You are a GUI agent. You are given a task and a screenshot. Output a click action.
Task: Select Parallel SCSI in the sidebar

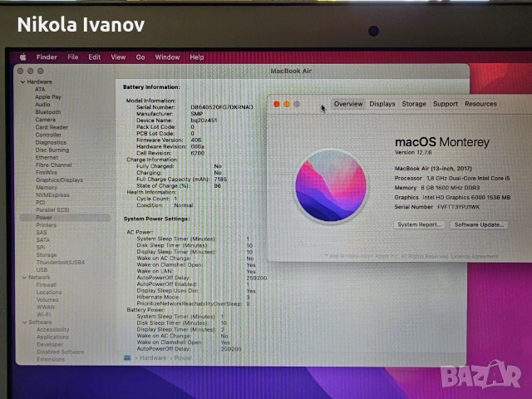tap(52, 210)
